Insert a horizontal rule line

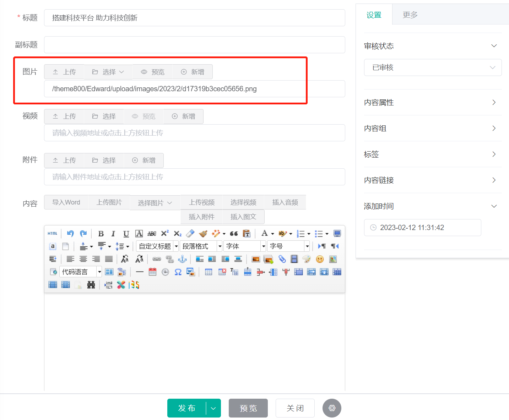[140, 272]
